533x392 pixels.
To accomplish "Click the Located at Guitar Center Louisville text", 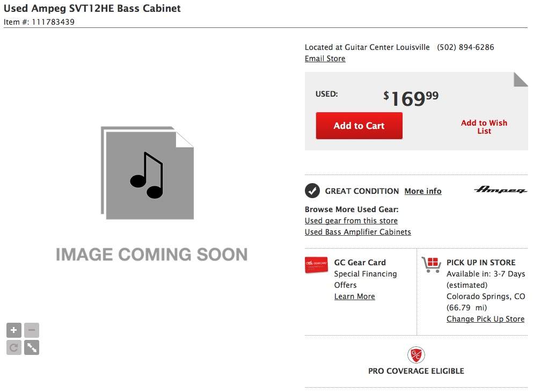I will click(367, 47).
